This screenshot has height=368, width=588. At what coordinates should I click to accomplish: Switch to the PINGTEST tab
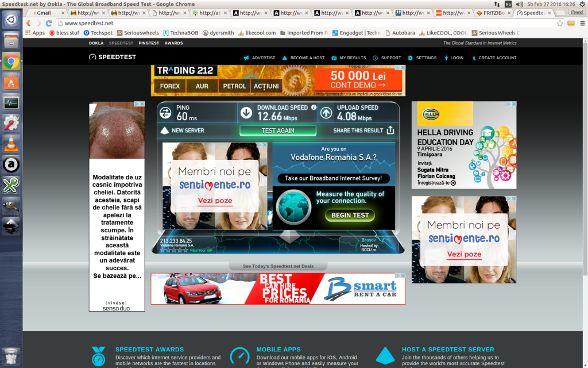pyautogui.click(x=149, y=43)
